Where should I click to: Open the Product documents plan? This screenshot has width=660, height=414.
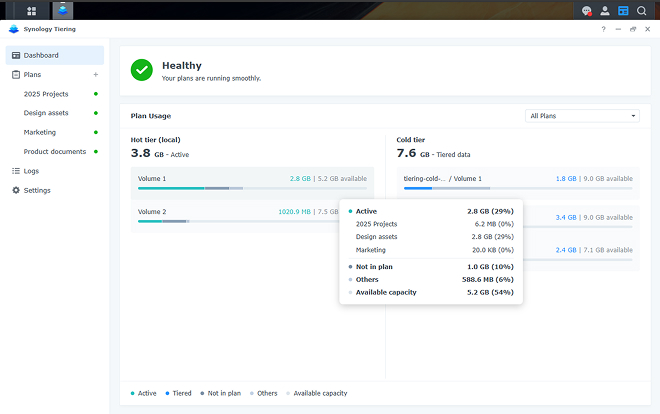pyautogui.click(x=55, y=152)
